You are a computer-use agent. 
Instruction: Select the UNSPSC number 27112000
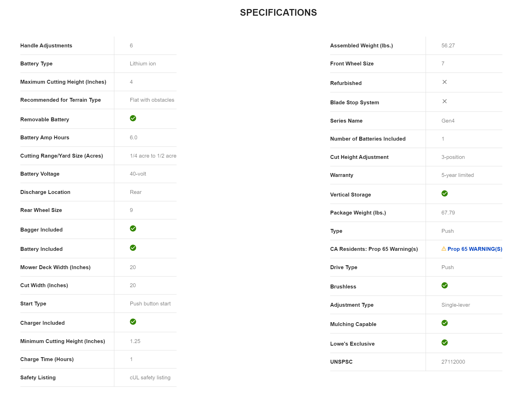[x=453, y=362]
